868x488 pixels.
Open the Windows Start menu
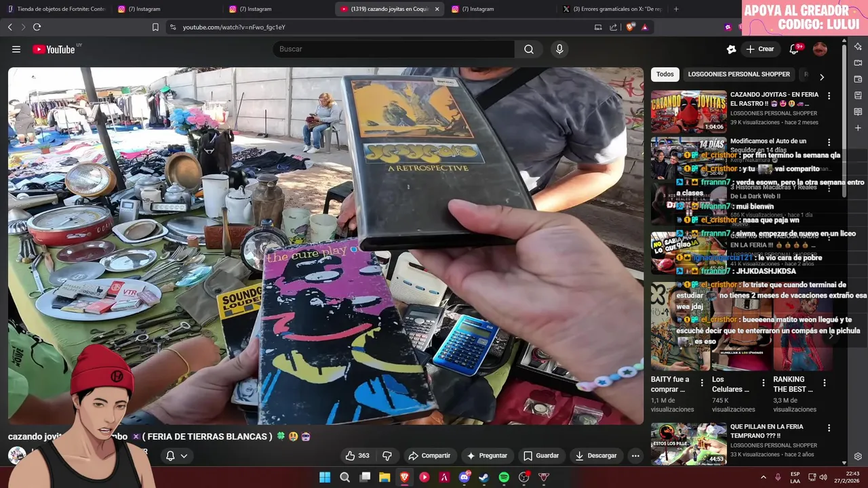[x=325, y=477]
